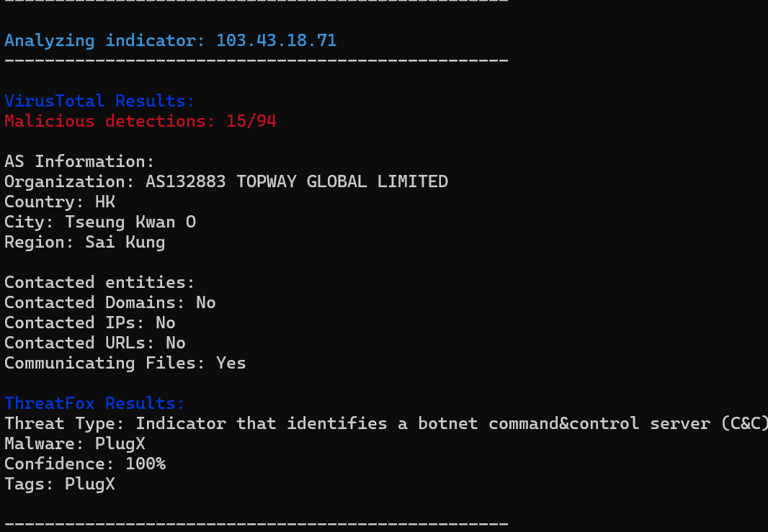Click the 'Contacted entities:' line
Image resolution: width=768 pixels, height=532 pixels.
(99, 282)
